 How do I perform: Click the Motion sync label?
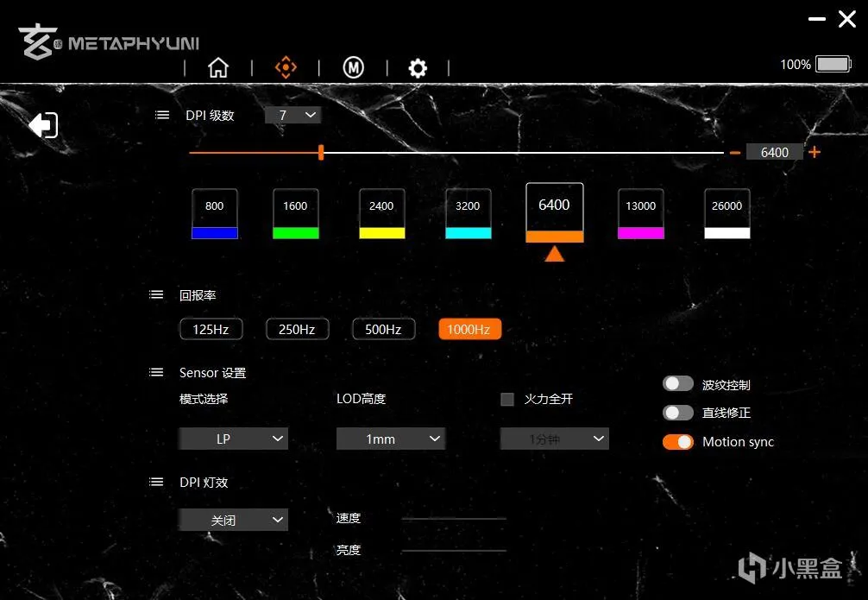pos(738,441)
